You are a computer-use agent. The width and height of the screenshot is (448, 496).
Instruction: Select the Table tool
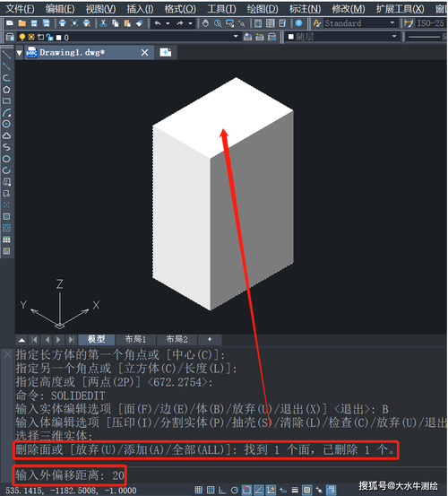[x=6, y=239]
